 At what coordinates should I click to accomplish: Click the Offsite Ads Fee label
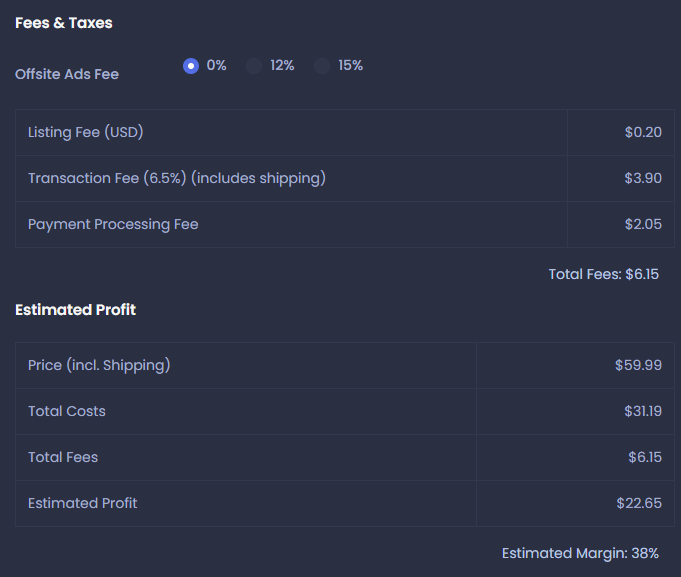click(x=67, y=74)
